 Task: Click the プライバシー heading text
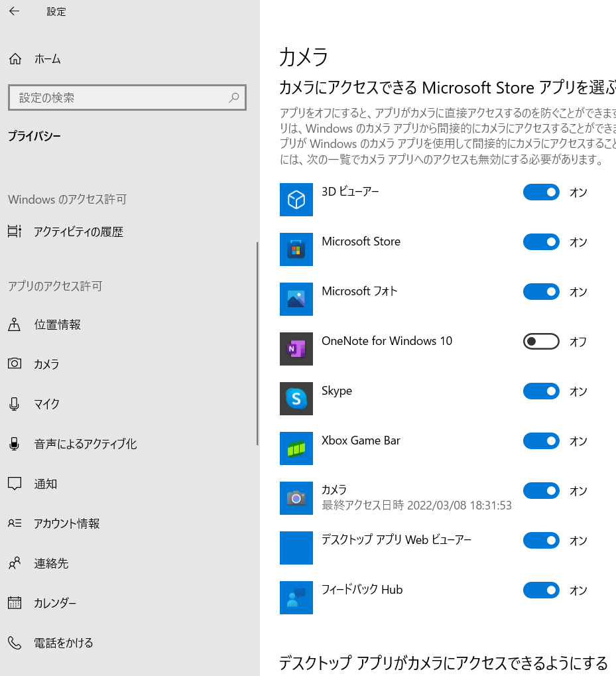34,136
